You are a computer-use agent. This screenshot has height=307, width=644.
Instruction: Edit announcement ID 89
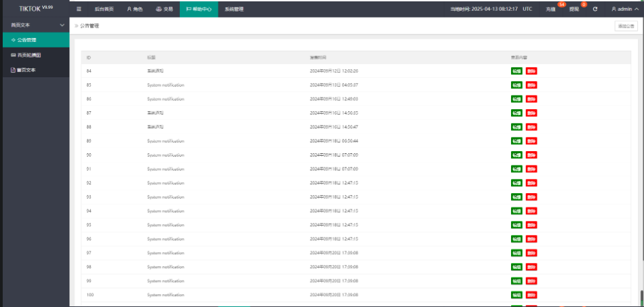(x=516, y=141)
